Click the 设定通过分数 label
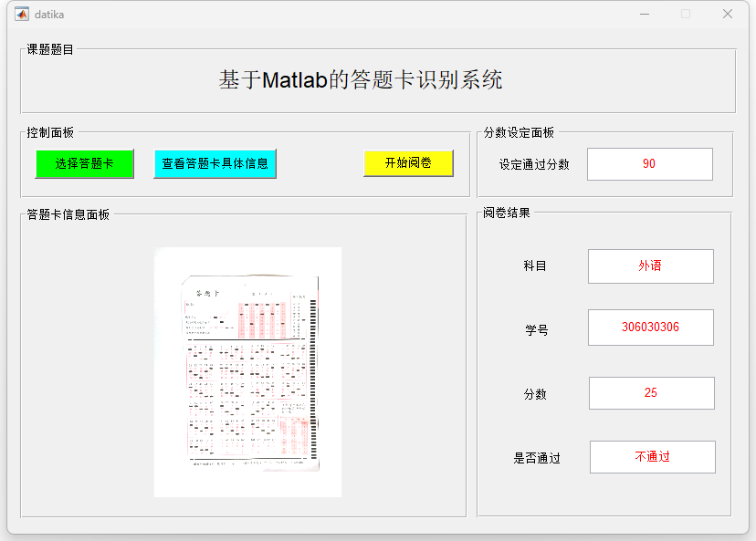The image size is (756, 541). click(534, 165)
